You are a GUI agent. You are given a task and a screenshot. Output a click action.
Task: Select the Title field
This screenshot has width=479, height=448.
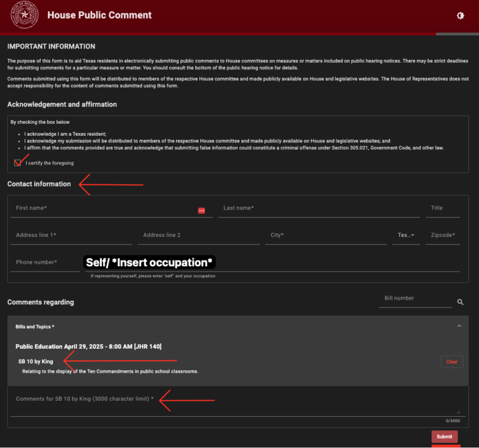(x=443, y=208)
